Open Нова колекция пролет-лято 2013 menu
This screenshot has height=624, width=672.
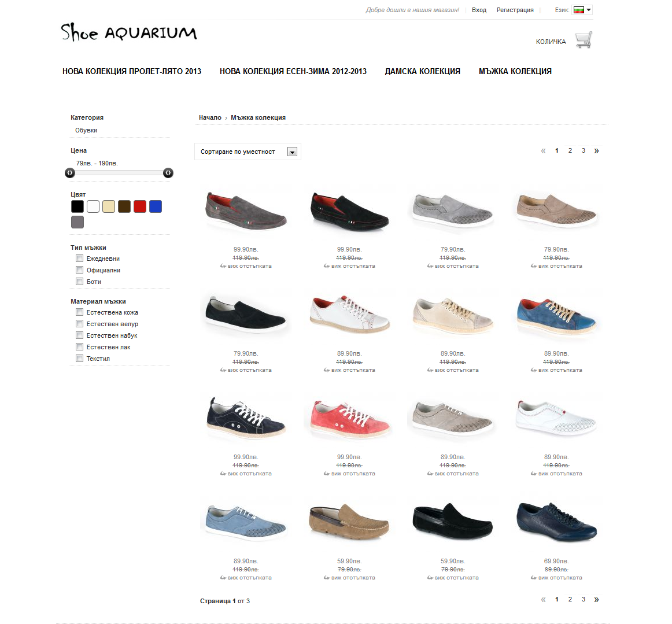132,72
